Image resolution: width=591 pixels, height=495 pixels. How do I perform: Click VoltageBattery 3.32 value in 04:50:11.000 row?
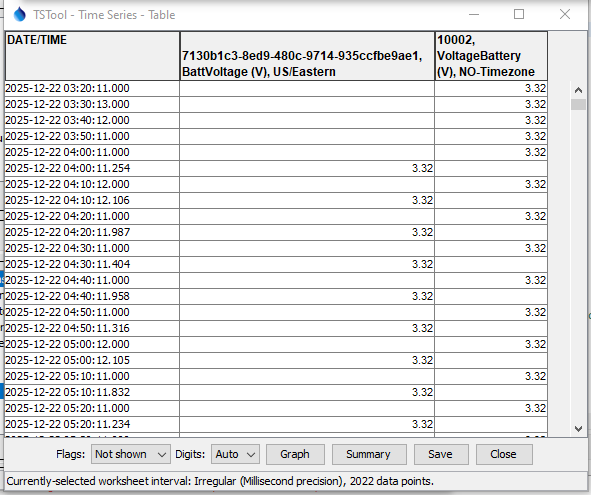(491, 313)
